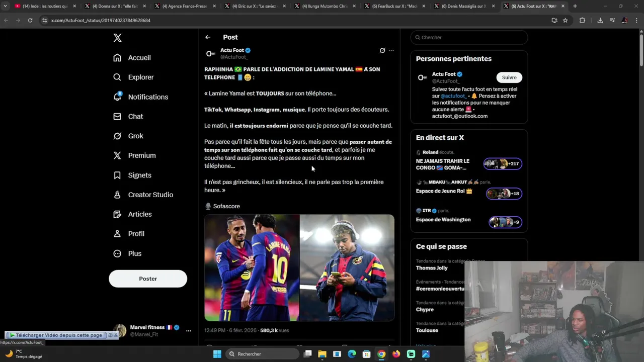Open the Toulouse trend
The height and width of the screenshot is (362, 644).
tap(427, 330)
